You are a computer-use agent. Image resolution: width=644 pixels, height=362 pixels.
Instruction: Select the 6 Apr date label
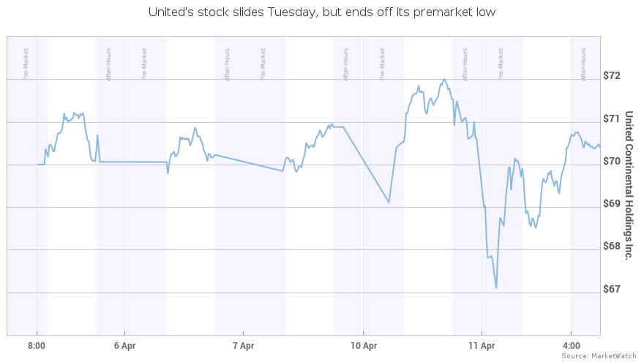(x=125, y=346)
